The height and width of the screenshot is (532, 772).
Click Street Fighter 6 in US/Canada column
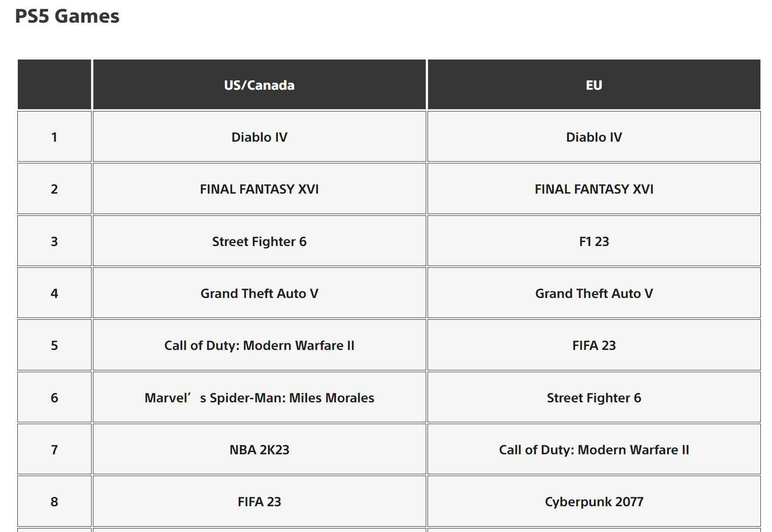(x=259, y=241)
